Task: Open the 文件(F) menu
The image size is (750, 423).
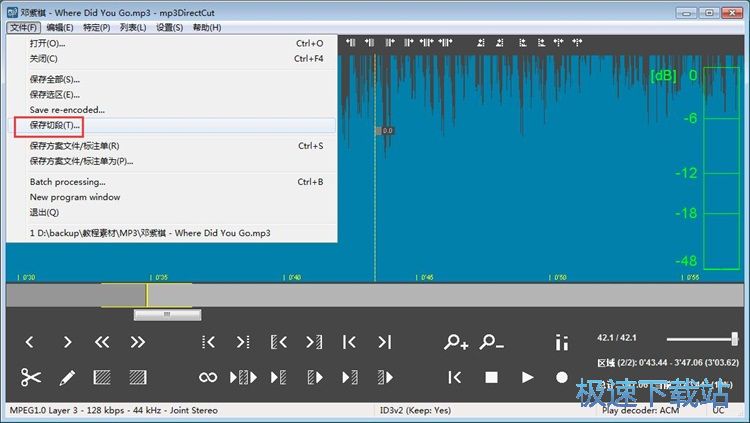Action: (x=23, y=27)
